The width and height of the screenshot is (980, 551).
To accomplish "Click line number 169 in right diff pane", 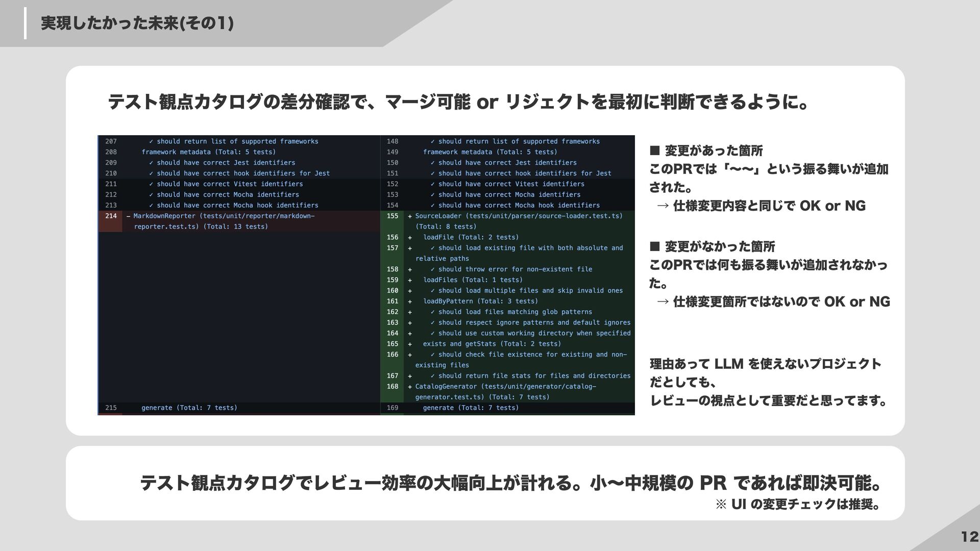I will point(392,408).
